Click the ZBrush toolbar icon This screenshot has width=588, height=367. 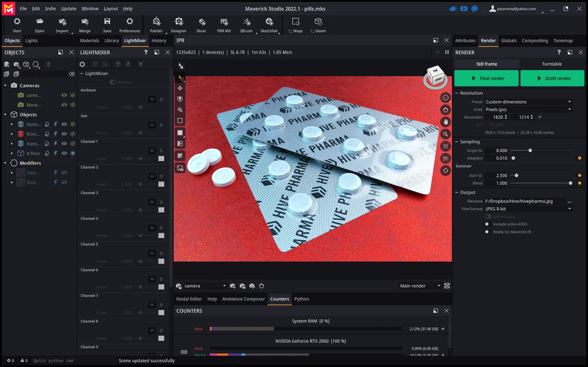[x=247, y=22]
